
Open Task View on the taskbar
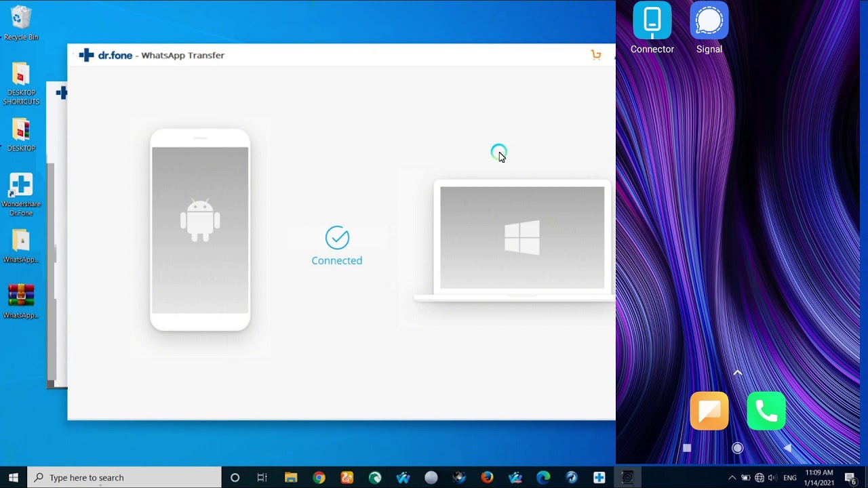262,477
